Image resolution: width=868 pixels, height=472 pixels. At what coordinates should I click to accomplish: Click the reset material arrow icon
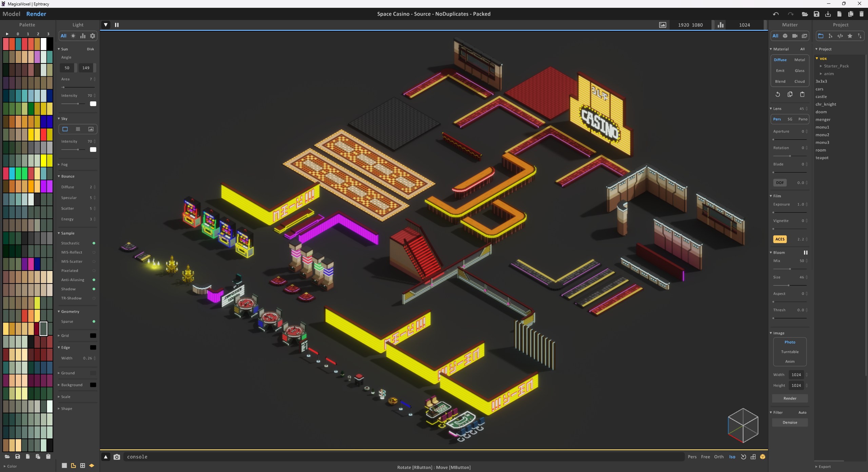(x=778, y=94)
